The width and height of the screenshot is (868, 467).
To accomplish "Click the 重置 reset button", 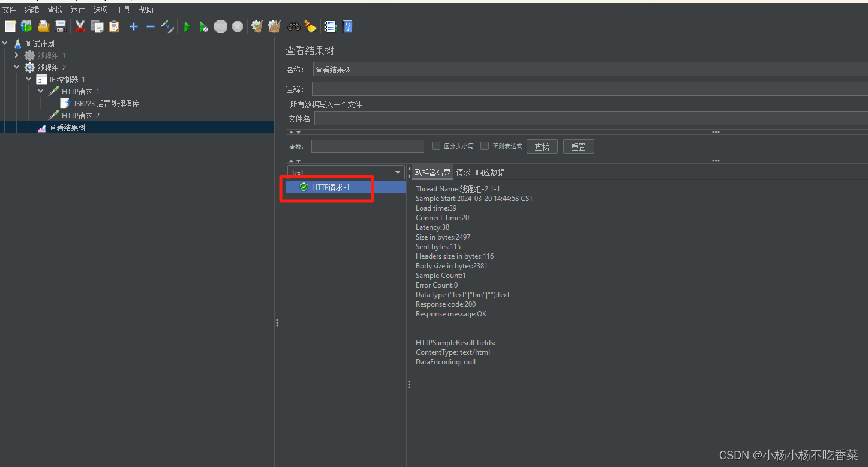I will tap(578, 146).
